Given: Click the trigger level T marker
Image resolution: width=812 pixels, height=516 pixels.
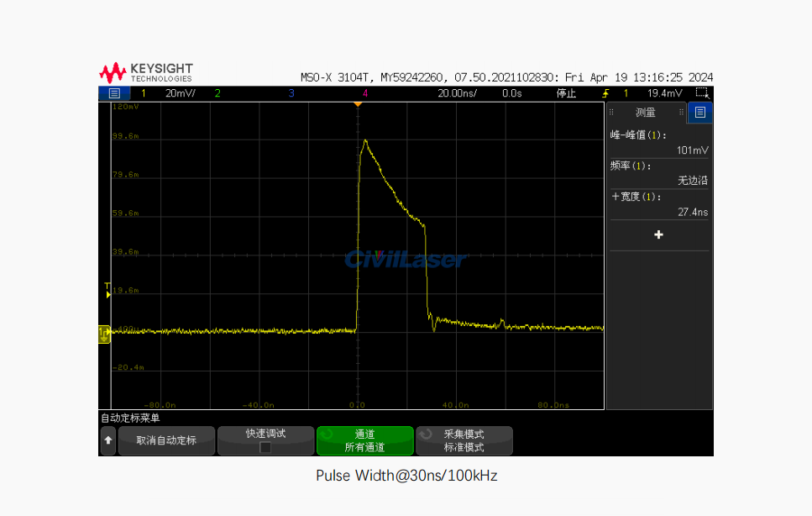Looking at the screenshot, I should [x=107, y=290].
